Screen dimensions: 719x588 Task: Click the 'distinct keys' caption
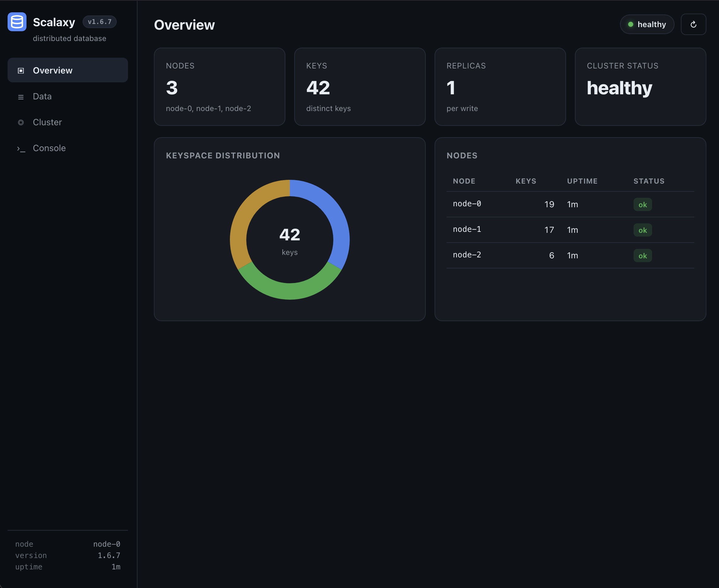click(328, 109)
